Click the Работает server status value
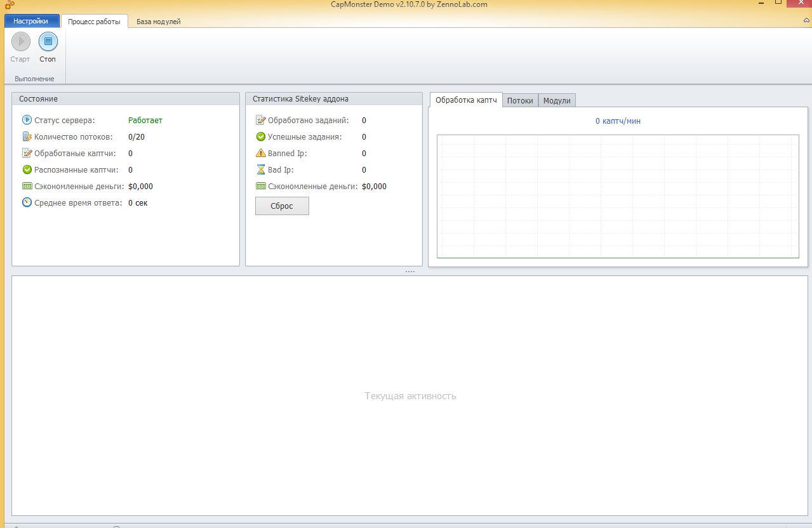 (x=145, y=120)
